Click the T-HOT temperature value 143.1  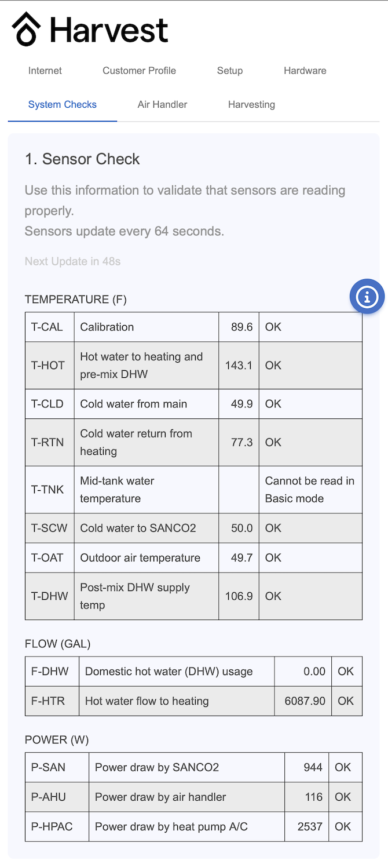pyautogui.click(x=239, y=366)
